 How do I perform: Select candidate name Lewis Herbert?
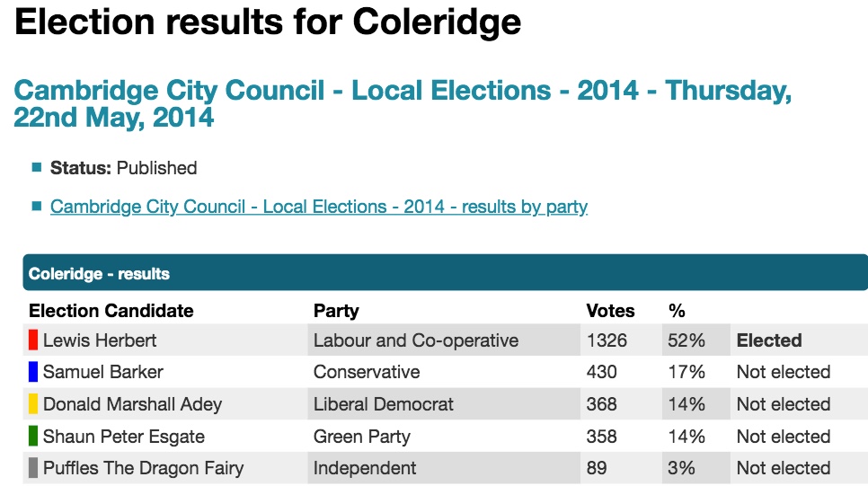[x=100, y=340]
